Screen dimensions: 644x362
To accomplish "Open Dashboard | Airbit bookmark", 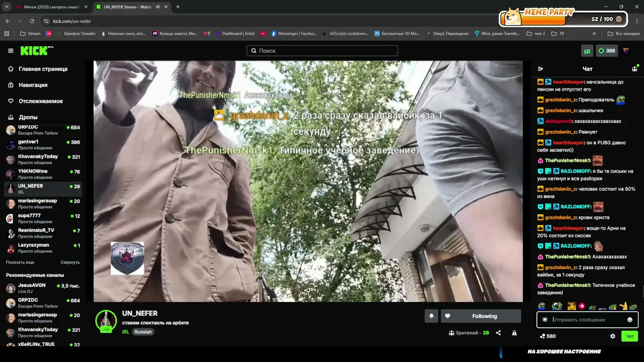I will 234,34.
